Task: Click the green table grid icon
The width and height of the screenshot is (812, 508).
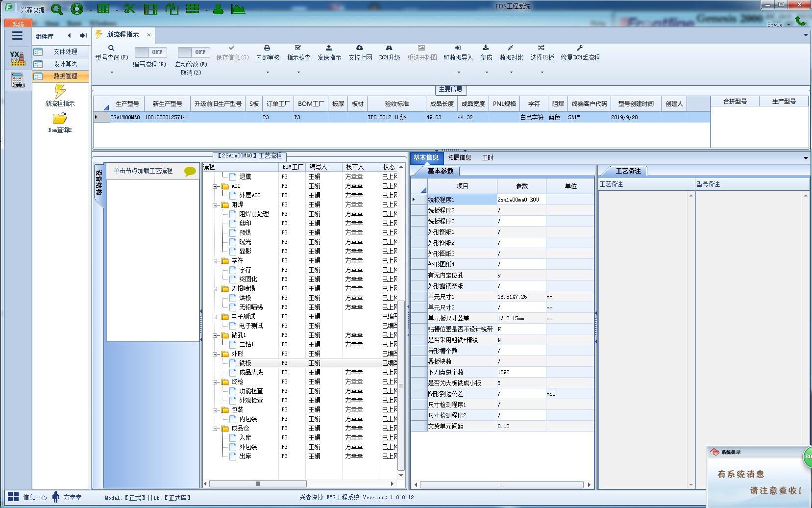Action: tap(103, 9)
